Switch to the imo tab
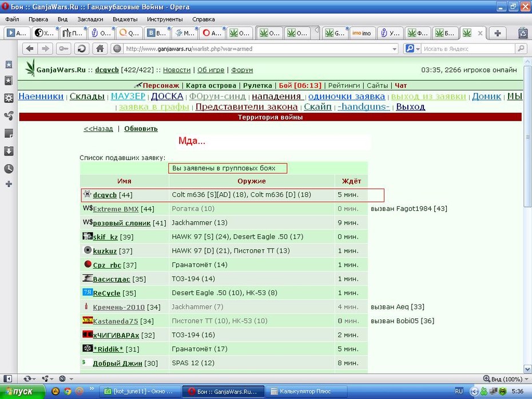The height and width of the screenshot is (399, 532). coord(362,33)
